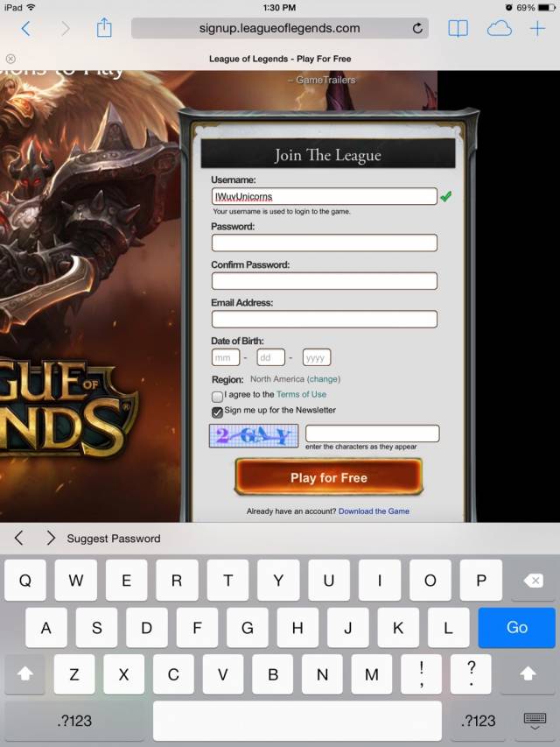Select the League of Legends page tab
This screenshot has height=747, width=560.
(x=280, y=59)
